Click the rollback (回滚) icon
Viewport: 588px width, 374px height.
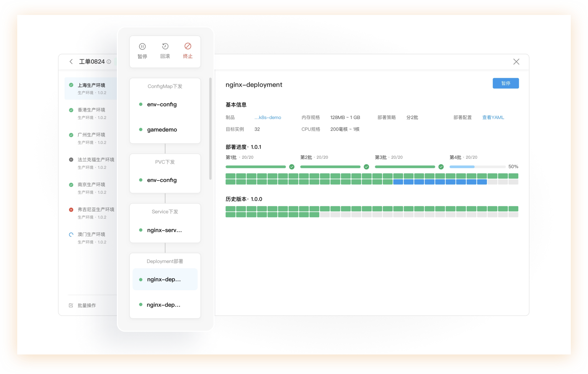pyautogui.click(x=165, y=46)
